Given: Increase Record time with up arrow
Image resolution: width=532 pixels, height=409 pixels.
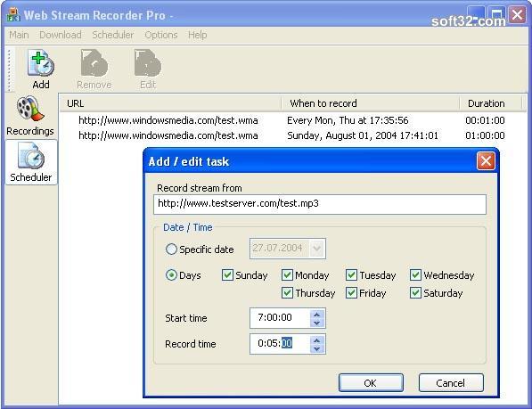Looking at the screenshot, I should pyautogui.click(x=317, y=339).
